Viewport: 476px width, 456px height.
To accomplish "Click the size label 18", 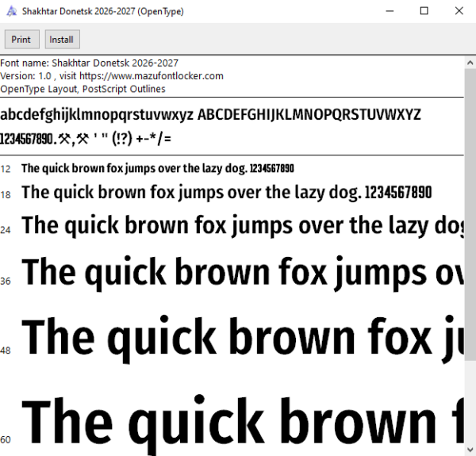I will [x=6, y=195].
